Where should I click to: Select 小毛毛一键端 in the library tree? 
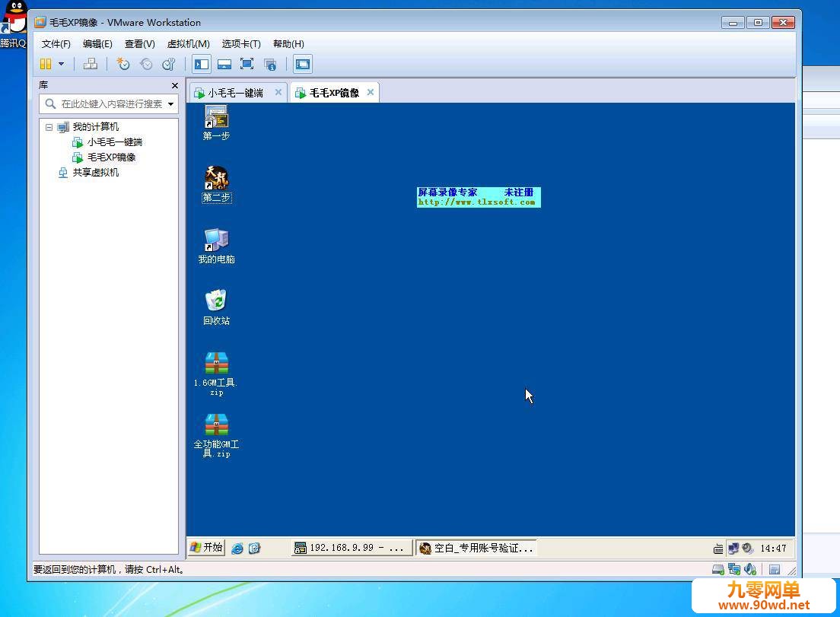tap(115, 142)
